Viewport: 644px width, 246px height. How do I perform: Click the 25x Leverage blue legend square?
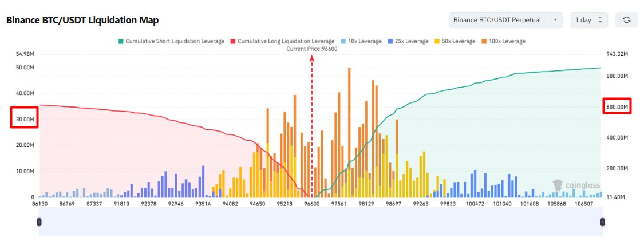pos(391,41)
